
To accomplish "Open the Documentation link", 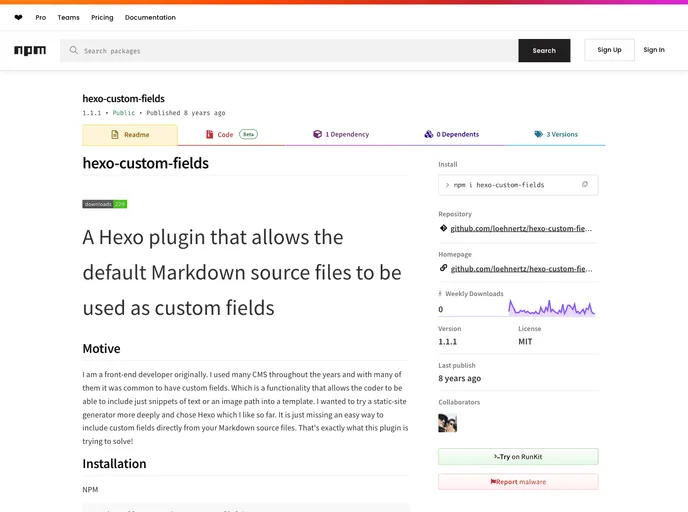I will 150,18.
